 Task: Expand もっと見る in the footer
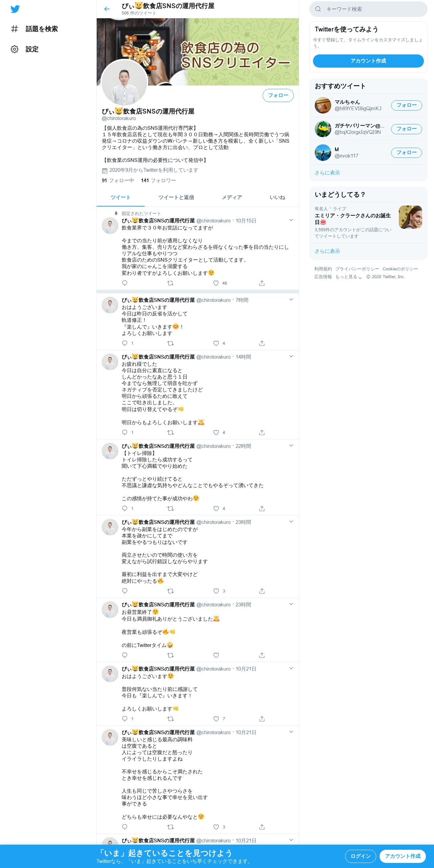(348, 277)
